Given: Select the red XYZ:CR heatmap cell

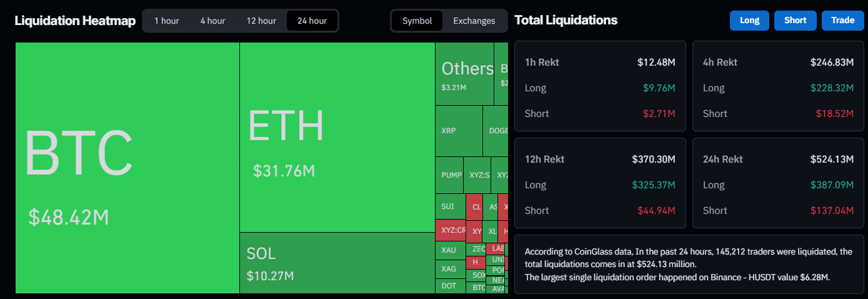Looking at the screenshot, I should click(451, 230).
